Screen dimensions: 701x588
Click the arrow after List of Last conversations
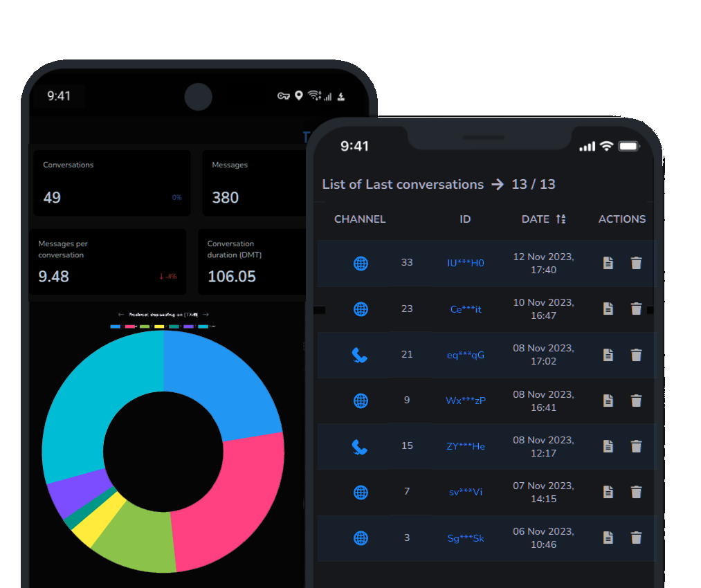point(497,184)
